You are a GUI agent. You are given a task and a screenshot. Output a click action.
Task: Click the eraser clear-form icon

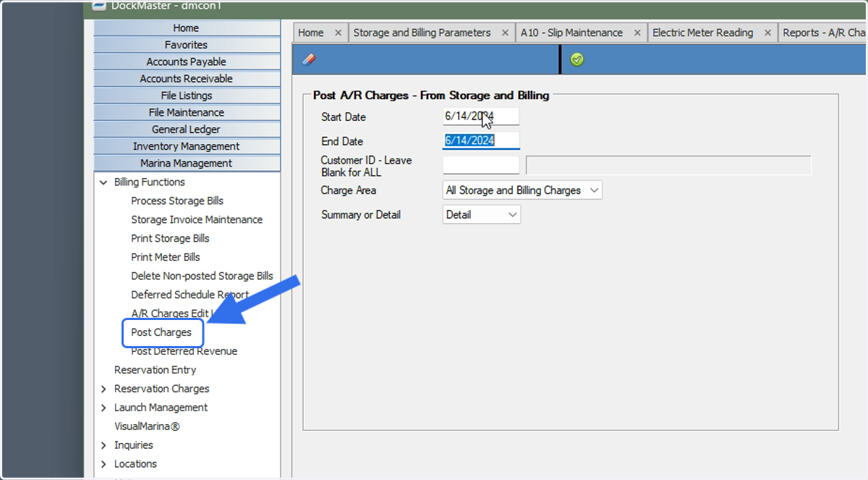(x=308, y=59)
